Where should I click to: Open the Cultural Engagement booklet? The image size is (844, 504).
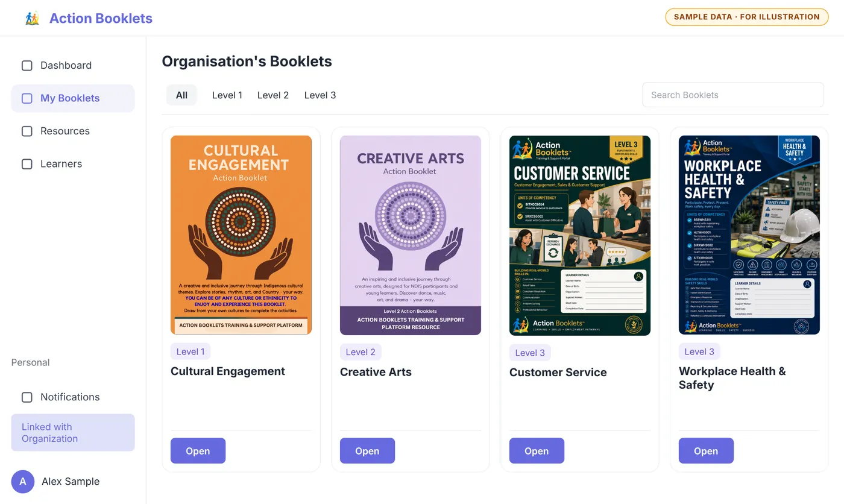198,451
